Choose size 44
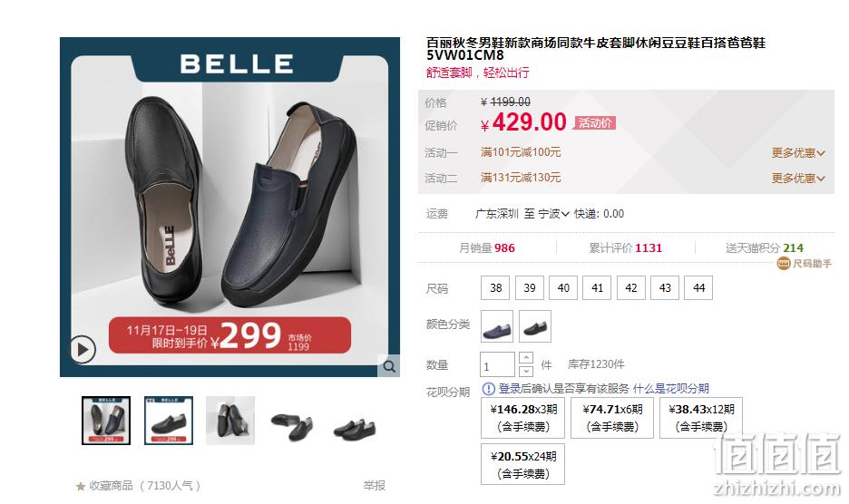Screen dimensions: 849x504 pos(698,288)
